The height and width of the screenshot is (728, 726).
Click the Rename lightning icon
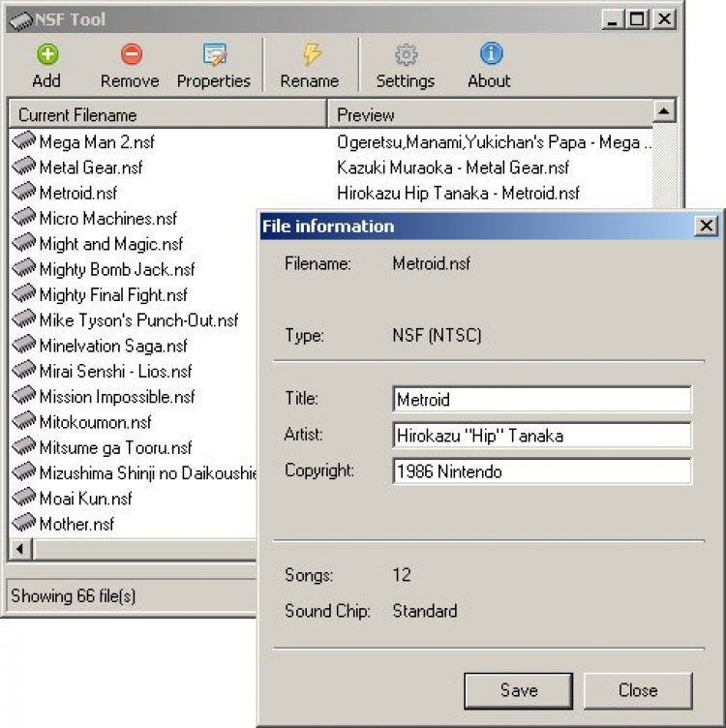pyautogui.click(x=312, y=54)
